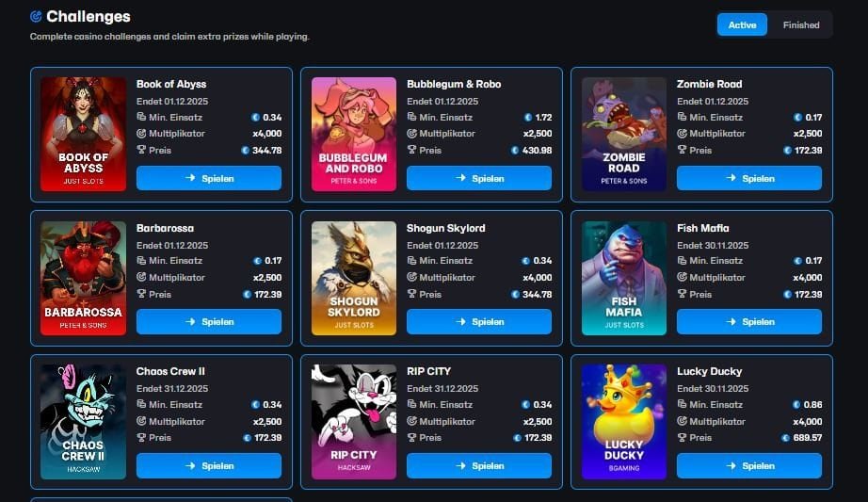Click the Min. Einsatz icon on Shogun Skylord
This screenshot has height=502, width=868.
pyautogui.click(x=411, y=261)
